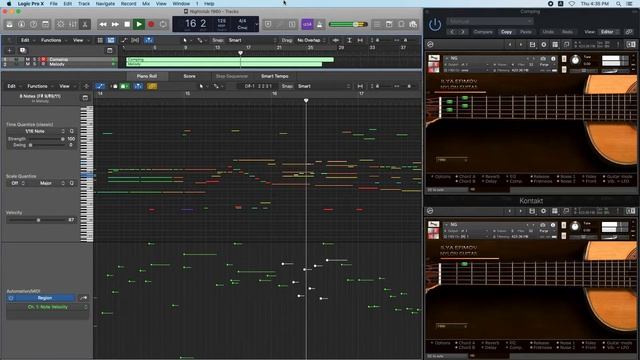Switch to the Smart Tempo tab

pos(275,76)
